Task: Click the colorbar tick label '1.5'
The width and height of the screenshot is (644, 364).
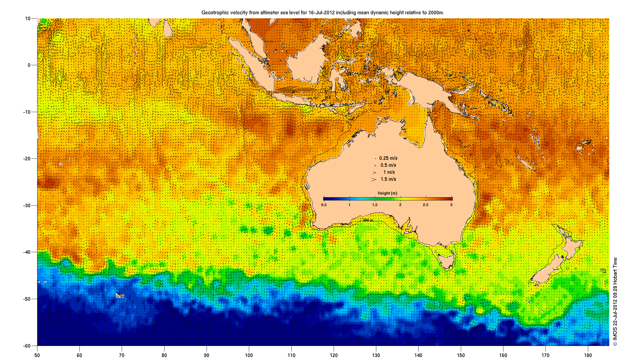Action: pyautogui.click(x=375, y=205)
